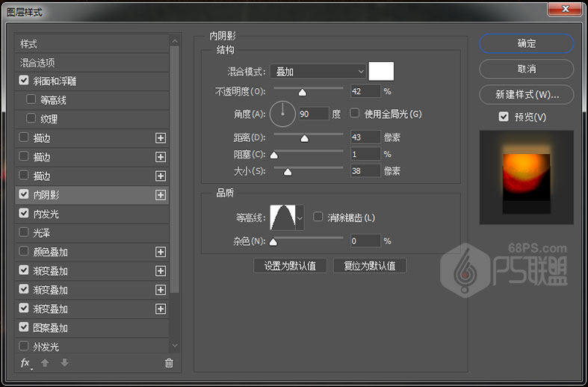This screenshot has height=387, width=588.
Task: Open contour picker dropdown arrow
Action: pyautogui.click(x=300, y=217)
